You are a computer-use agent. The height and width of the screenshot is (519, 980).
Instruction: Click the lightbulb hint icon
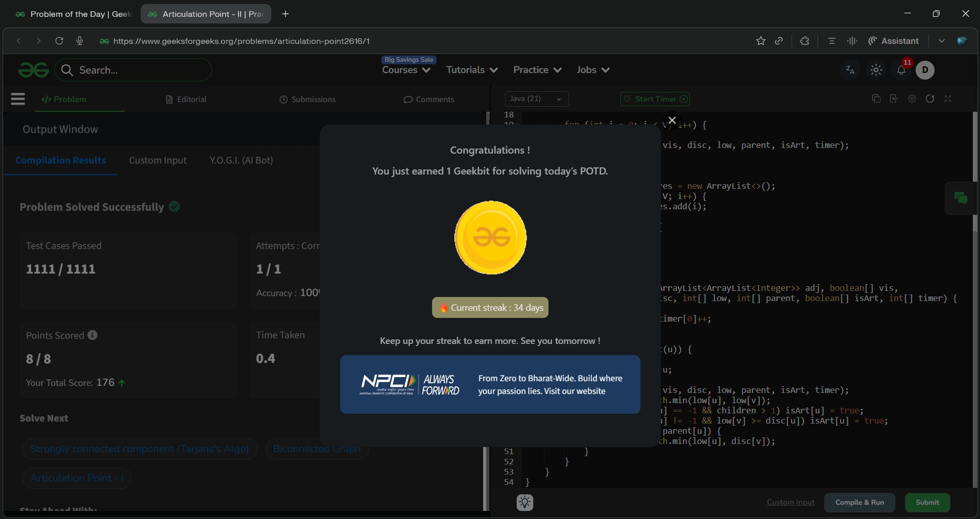[x=525, y=503]
